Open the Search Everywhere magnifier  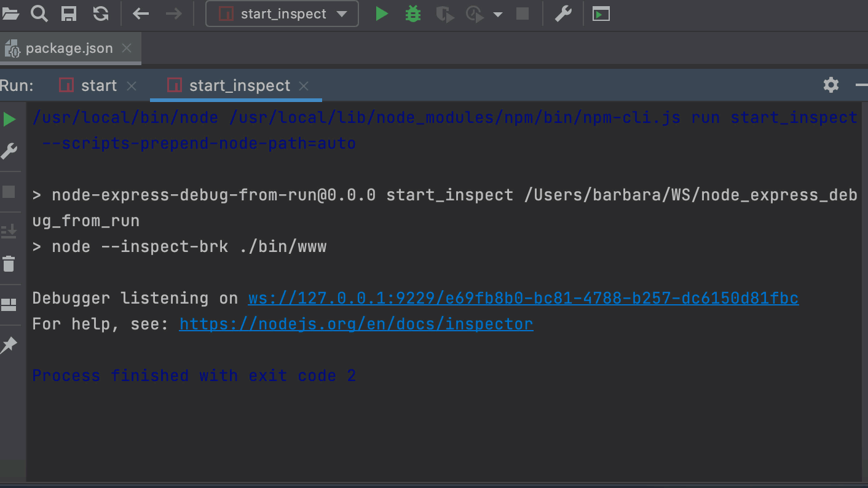[x=39, y=14]
